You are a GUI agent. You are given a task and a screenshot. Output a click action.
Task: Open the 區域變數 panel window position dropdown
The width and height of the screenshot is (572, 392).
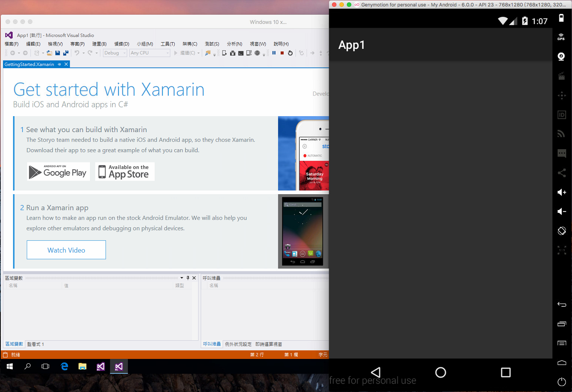(x=182, y=278)
